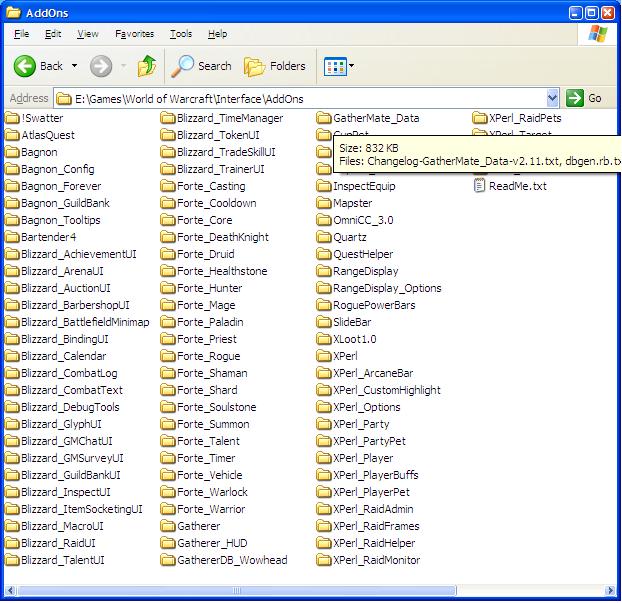Select the Blizzard_AuctionUI folder
622x603 pixels.
pos(65,288)
